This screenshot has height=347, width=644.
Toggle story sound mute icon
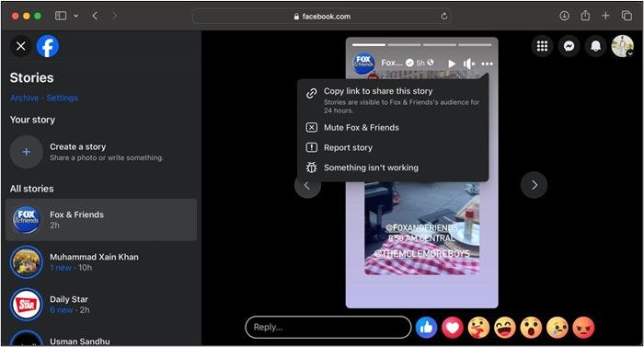(x=469, y=64)
